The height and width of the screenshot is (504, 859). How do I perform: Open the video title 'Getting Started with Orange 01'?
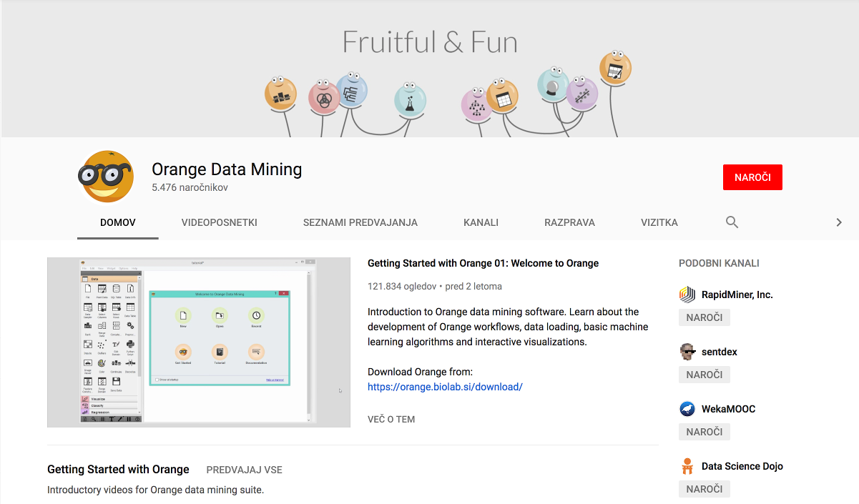(x=483, y=263)
